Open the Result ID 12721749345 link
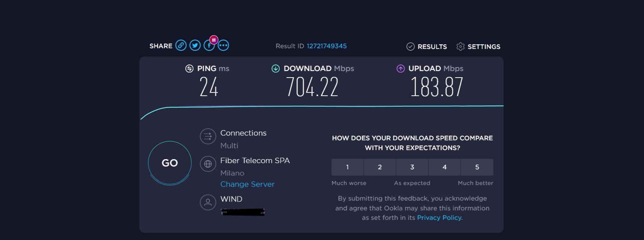The width and height of the screenshot is (644, 240). (327, 46)
